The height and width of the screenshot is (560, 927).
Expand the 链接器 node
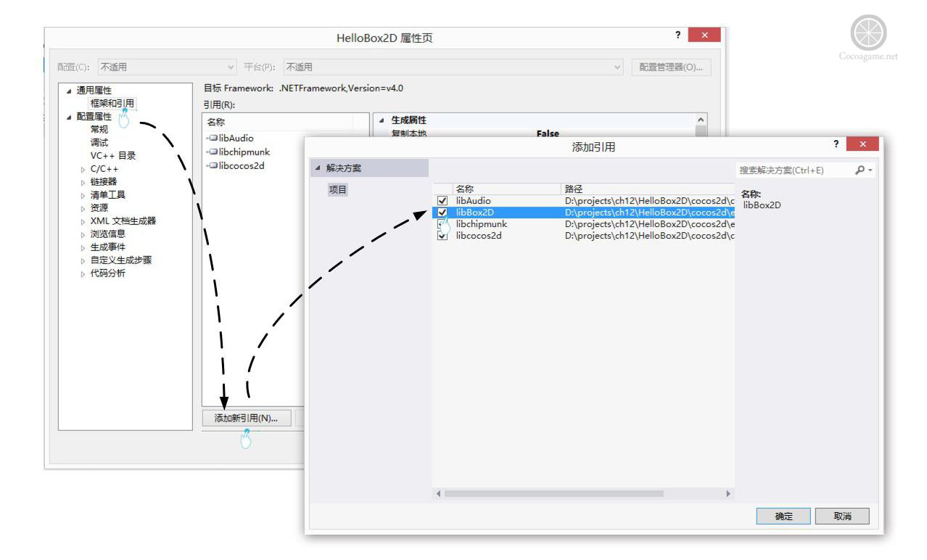[x=83, y=182]
